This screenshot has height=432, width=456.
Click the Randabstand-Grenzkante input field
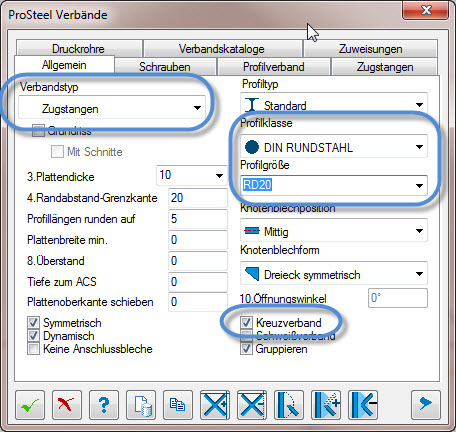point(198,198)
